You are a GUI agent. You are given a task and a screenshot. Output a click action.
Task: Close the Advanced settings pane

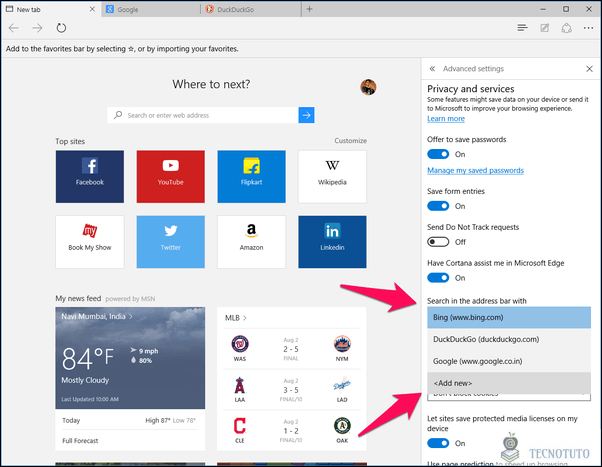pos(589,69)
